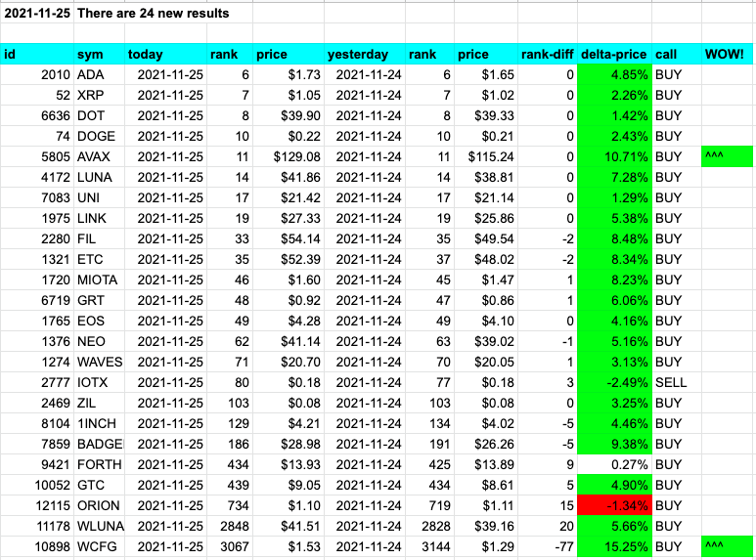Image resolution: width=756 pixels, height=560 pixels.
Task: Click the ZIL symbol cell
Action: [x=100, y=403]
